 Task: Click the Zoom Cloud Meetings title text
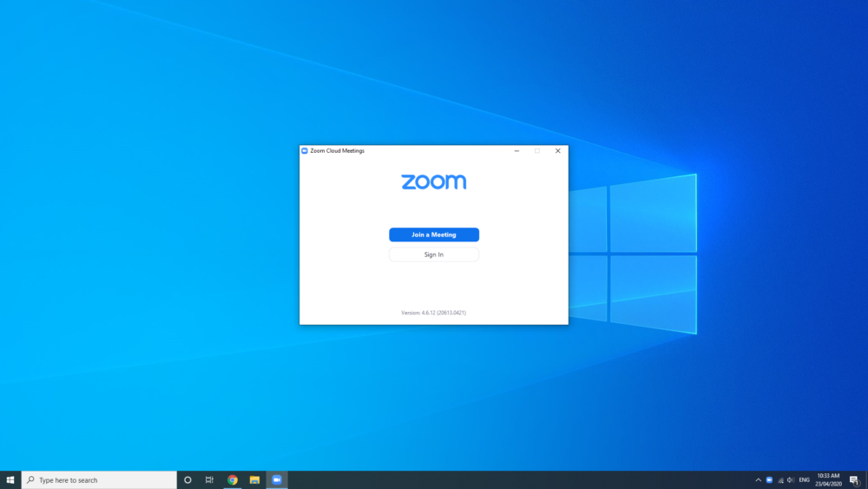(x=337, y=150)
